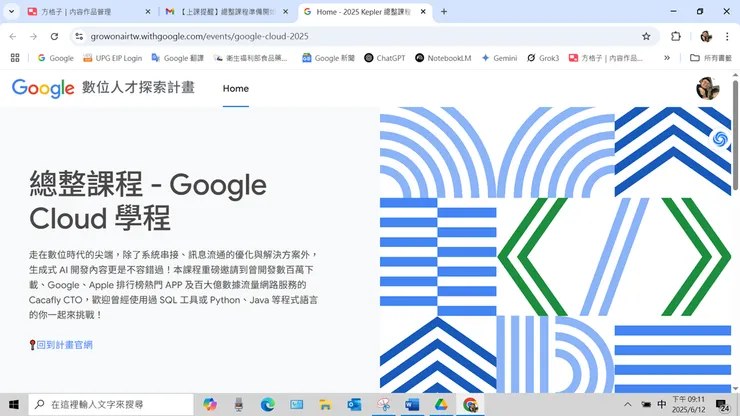Open Outlook from taskbar
This screenshot has width=740, height=416.
(354, 405)
